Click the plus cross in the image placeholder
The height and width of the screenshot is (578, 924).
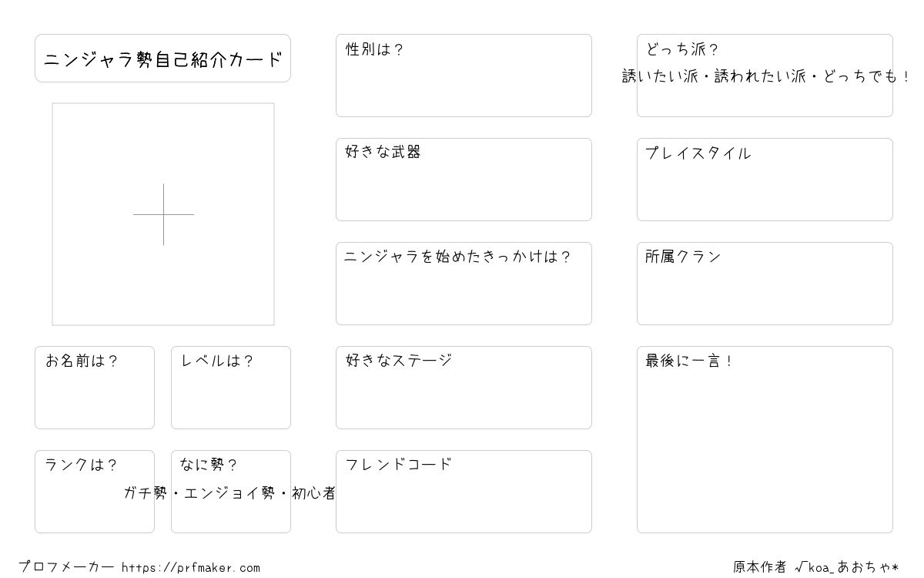[163, 214]
